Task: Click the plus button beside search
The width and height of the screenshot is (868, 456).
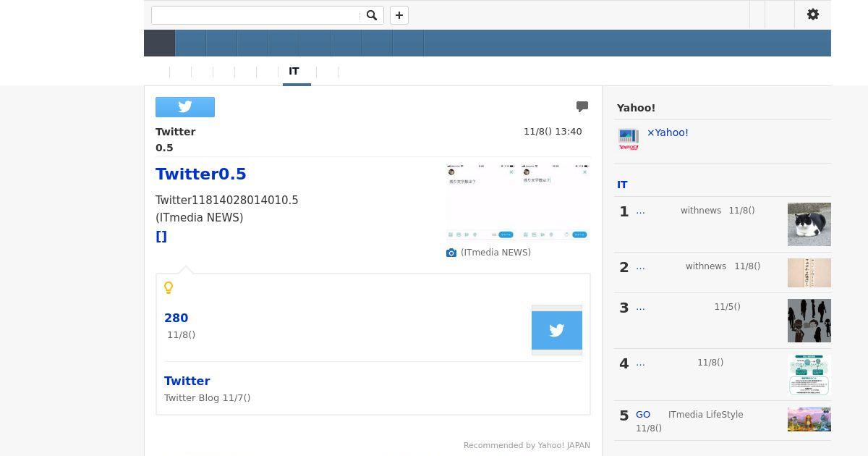Action: pos(399,15)
